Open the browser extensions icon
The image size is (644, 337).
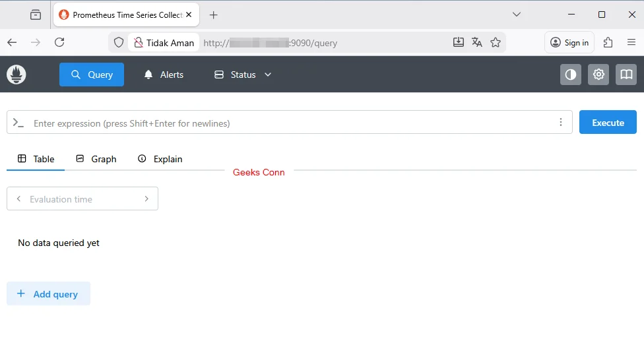pyautogui.click(x=608, y=42)
